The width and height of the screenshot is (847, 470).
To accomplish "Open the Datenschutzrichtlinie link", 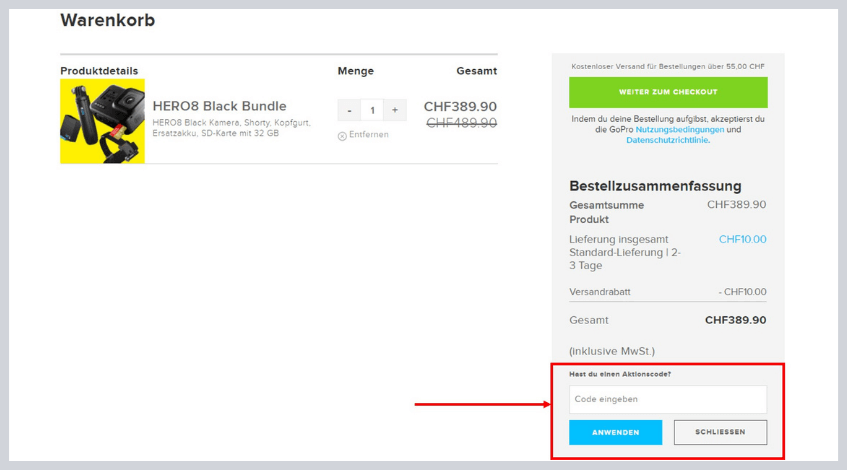I will click(x=668, y=140).
